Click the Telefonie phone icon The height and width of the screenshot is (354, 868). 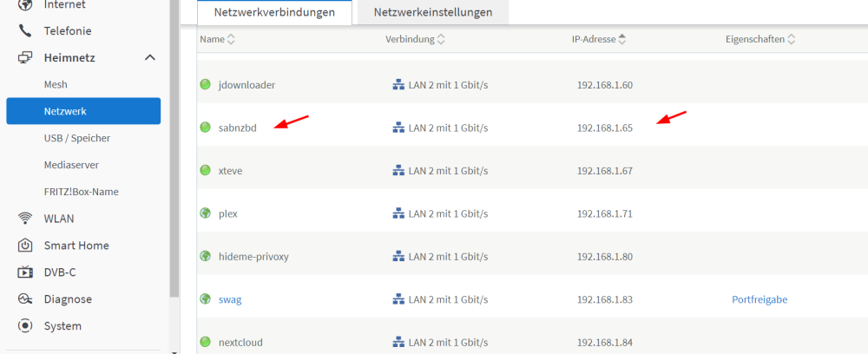(x=25, y=31)
